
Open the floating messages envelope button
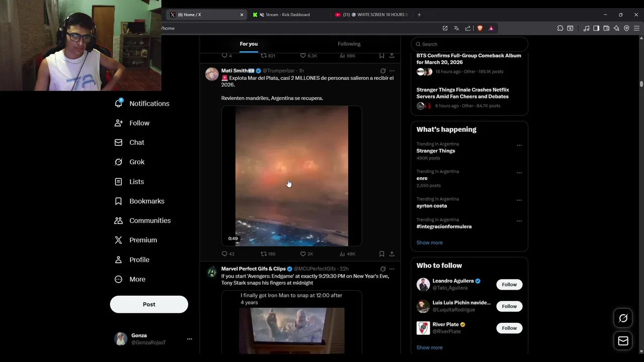pos(623,341)
